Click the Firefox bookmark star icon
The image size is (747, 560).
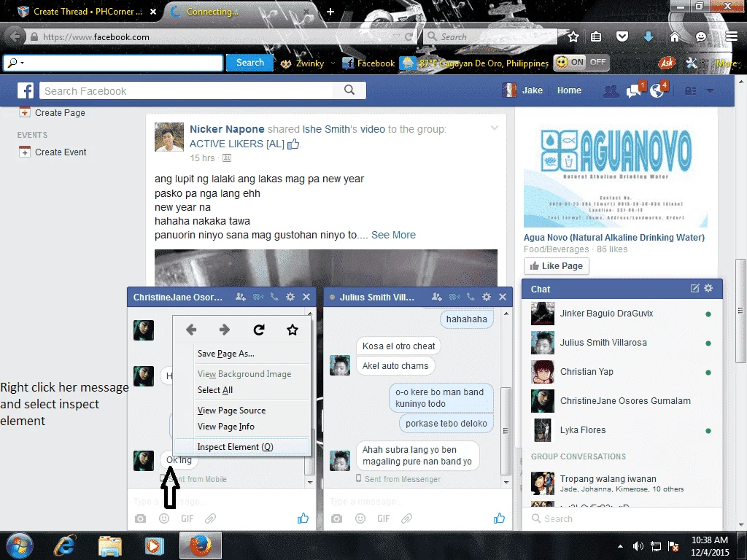(573, 36)
